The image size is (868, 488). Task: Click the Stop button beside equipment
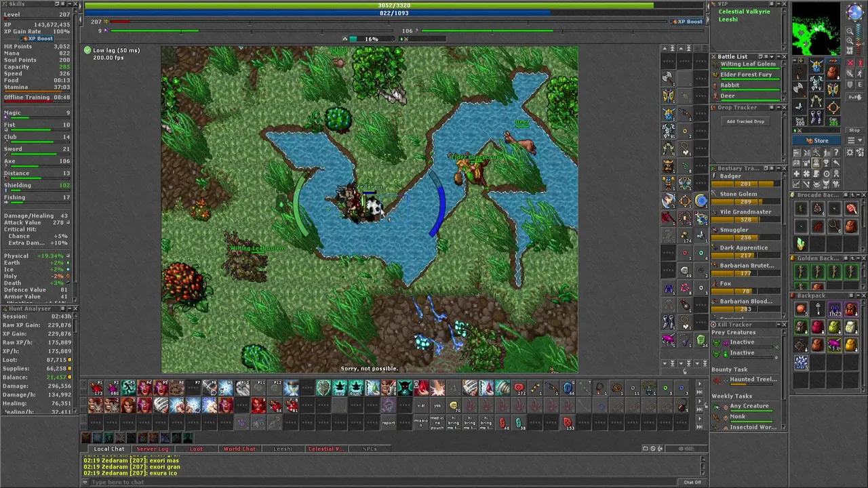coord(854,130)
